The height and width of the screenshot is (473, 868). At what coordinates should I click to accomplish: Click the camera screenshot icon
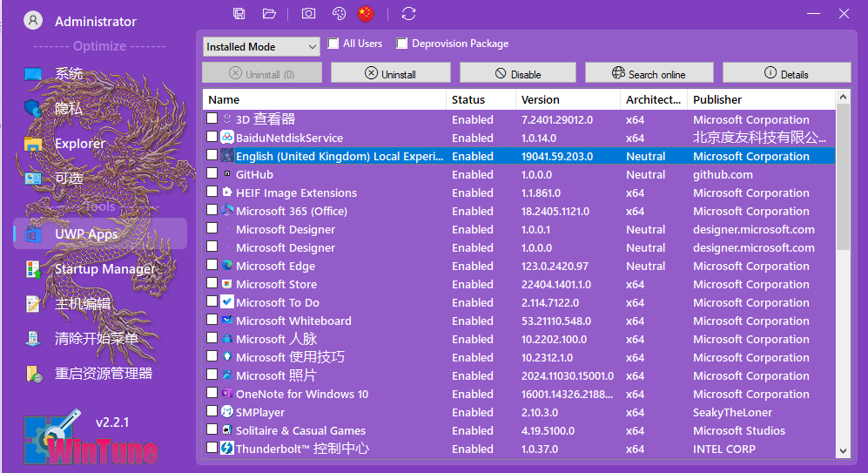[x=308, y=13]
